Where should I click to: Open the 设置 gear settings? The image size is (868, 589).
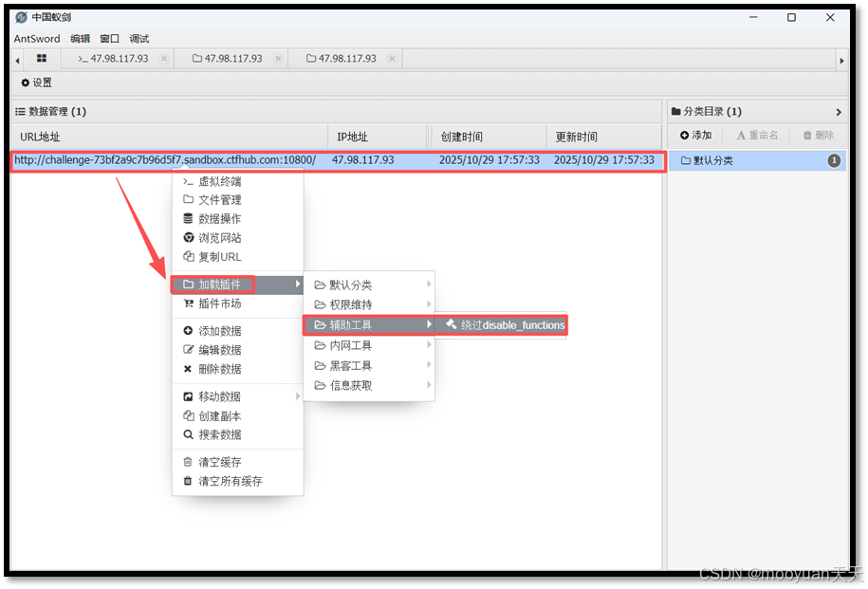(x=37, y=83)
